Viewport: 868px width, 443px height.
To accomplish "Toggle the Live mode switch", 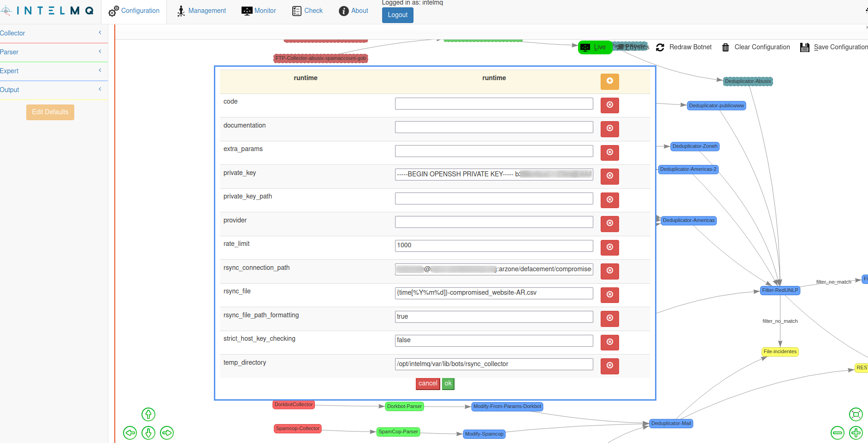I will (595, 47).
